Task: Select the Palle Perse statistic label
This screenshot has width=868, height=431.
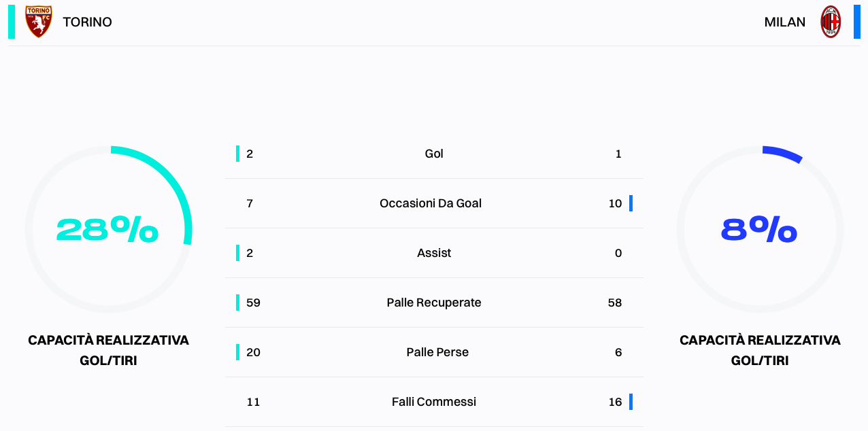Action: [437, 352]
